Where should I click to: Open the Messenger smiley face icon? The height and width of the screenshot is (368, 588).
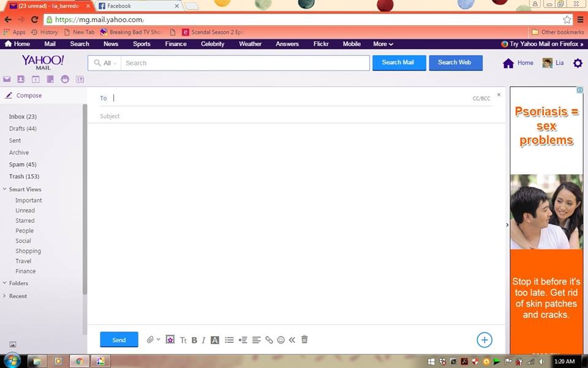[65, 79]
